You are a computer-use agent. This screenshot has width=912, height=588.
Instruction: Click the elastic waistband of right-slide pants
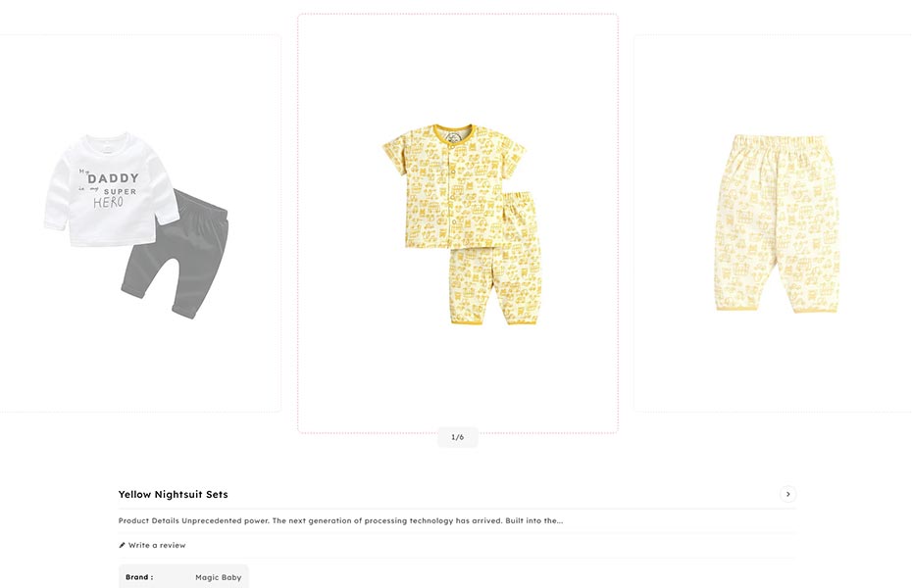click(780, 143)
